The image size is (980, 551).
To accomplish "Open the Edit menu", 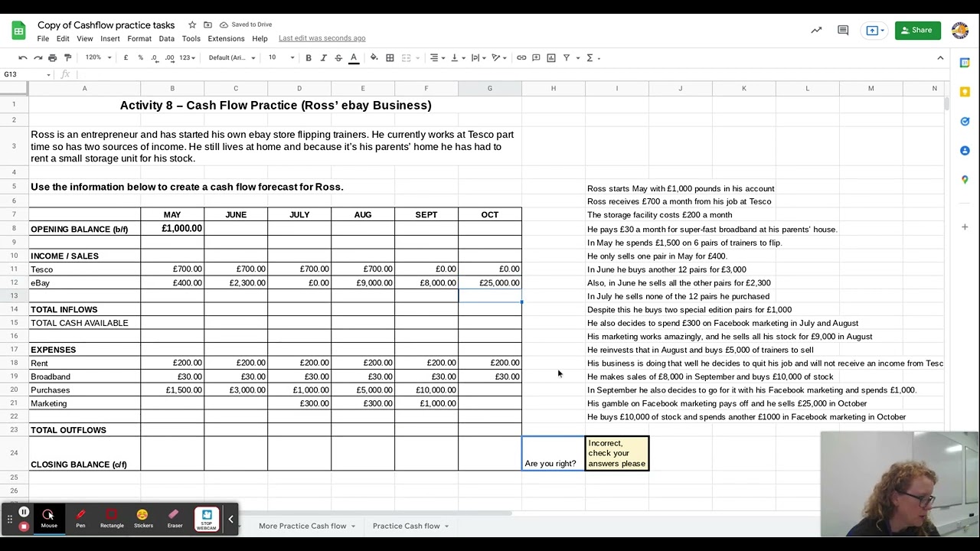I will point(63,38).
